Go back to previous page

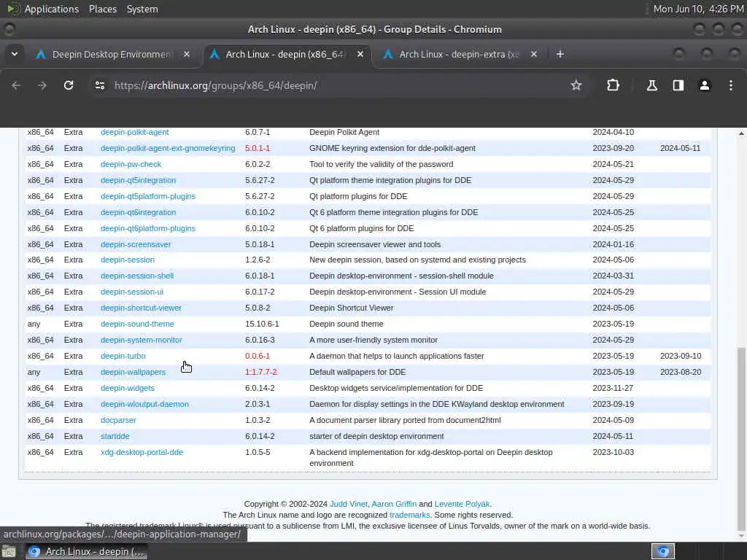click(x=16, y=85)
